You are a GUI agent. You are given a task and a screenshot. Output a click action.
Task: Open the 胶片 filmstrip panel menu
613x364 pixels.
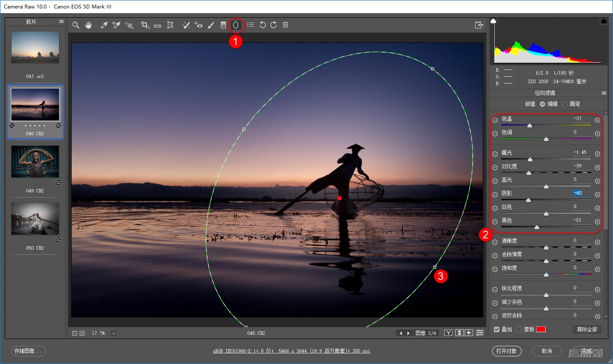click(x=61, y=21)
